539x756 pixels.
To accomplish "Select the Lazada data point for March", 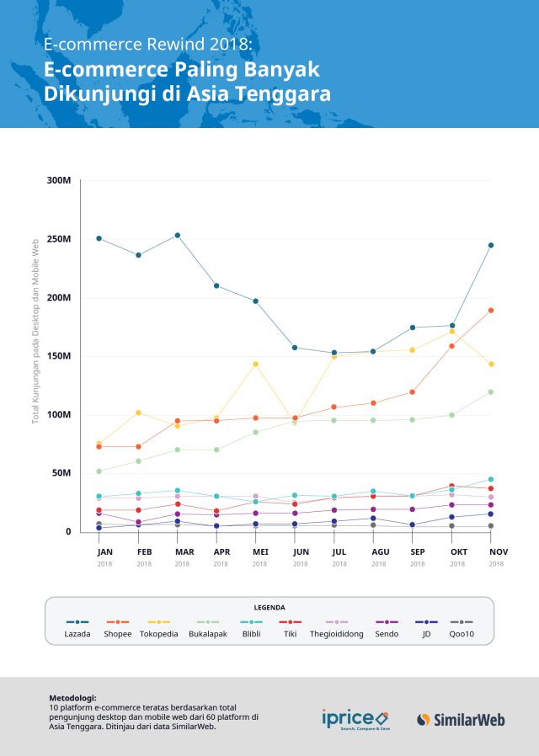I will [178, 235].
